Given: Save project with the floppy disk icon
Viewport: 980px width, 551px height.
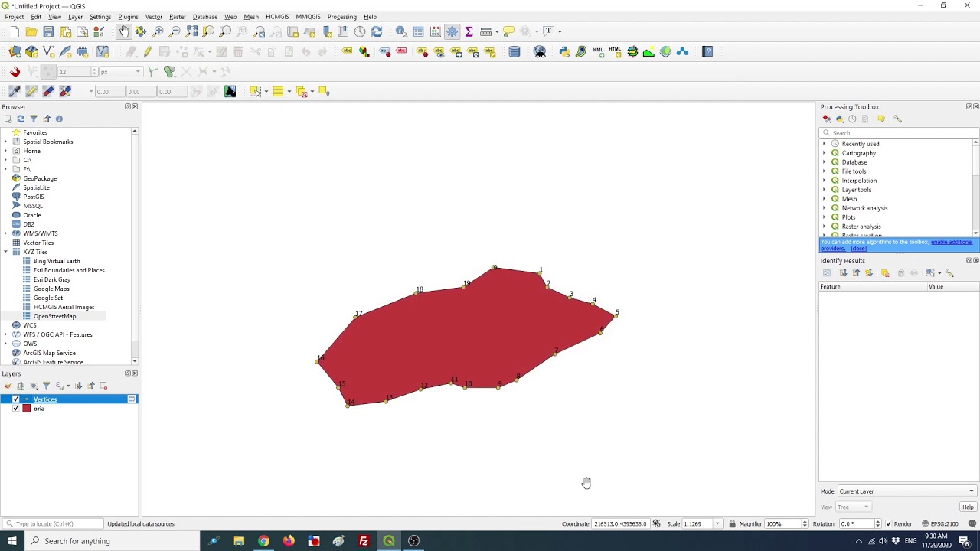Looking at the screenshot, I should 48,31.
